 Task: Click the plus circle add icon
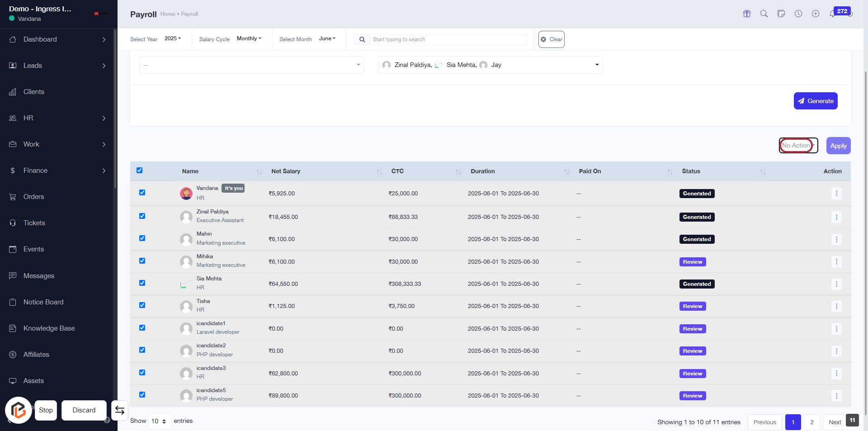click(x=816, y=14)
